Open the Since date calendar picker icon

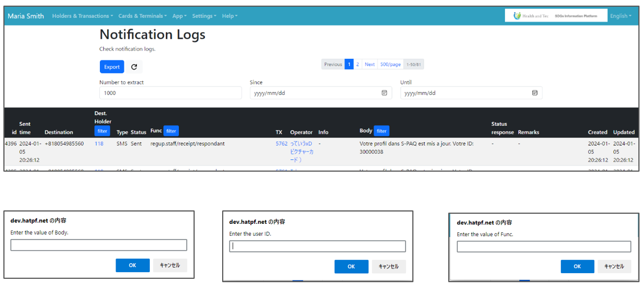point(384,93)
